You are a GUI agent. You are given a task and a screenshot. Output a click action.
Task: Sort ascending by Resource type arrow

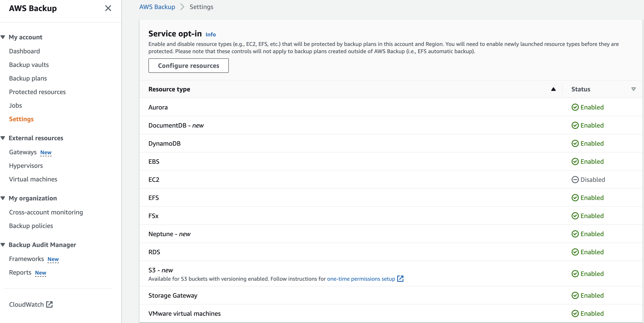coord(553,89)
